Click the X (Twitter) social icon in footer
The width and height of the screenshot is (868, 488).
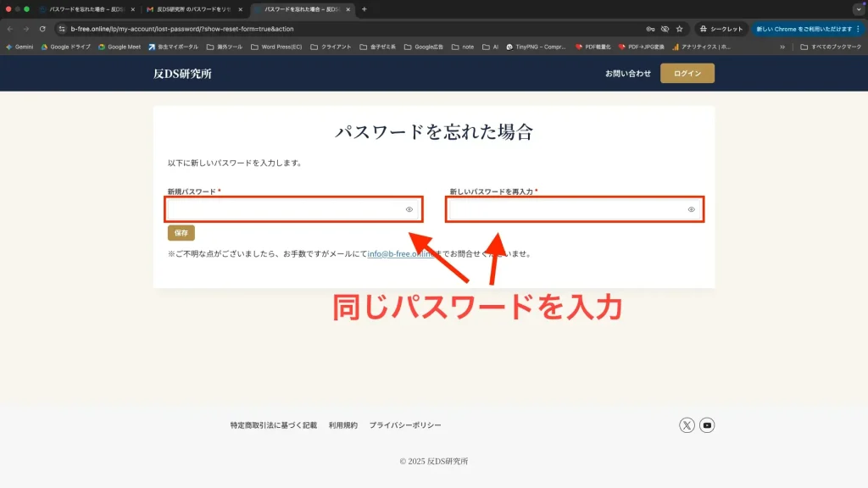[687, 425]
